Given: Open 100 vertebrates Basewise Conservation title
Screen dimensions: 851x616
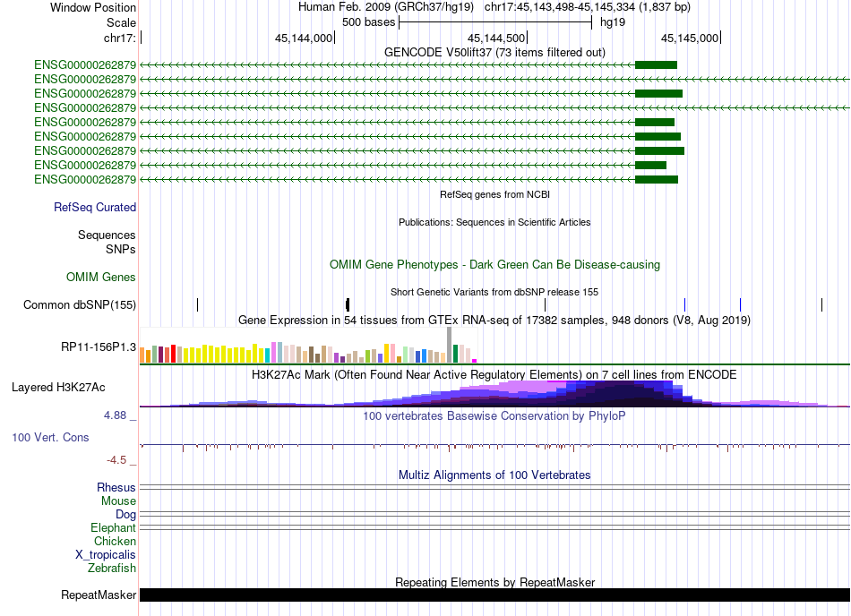Looking at the screenshot, I should 494,416.
